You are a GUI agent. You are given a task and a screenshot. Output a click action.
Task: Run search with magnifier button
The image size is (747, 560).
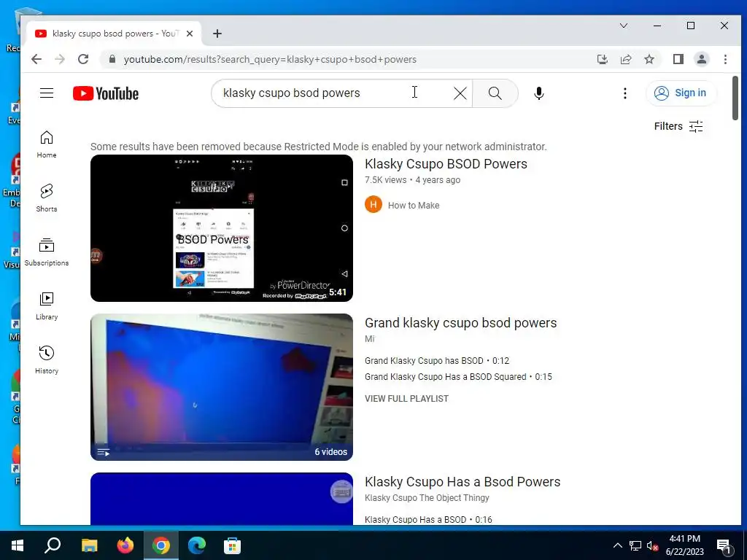[495, 93]
